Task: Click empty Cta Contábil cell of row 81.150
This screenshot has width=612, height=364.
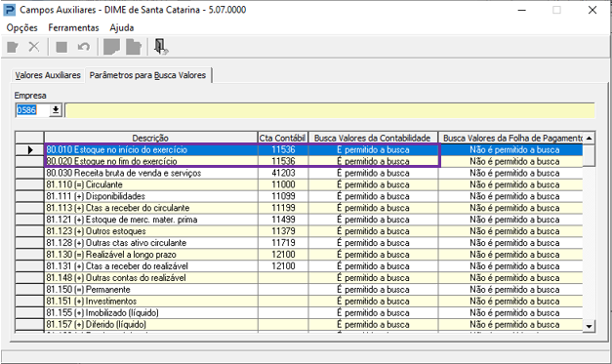Action: pyautogui.click(x=283, y=290)
